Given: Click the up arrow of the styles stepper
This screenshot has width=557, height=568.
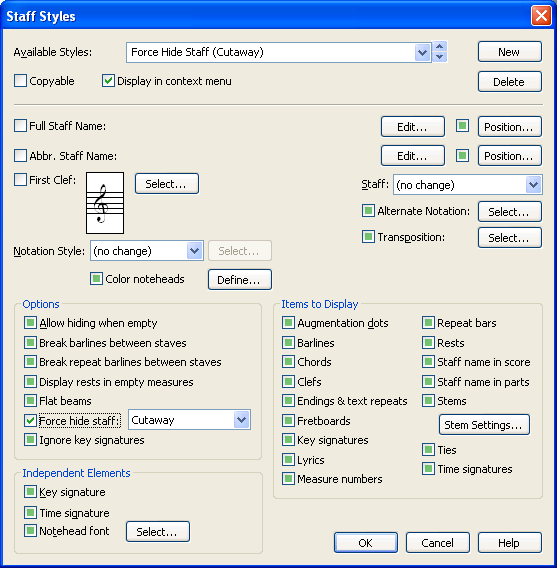Looking at the screenshot, I should click(x=440, y=47).
